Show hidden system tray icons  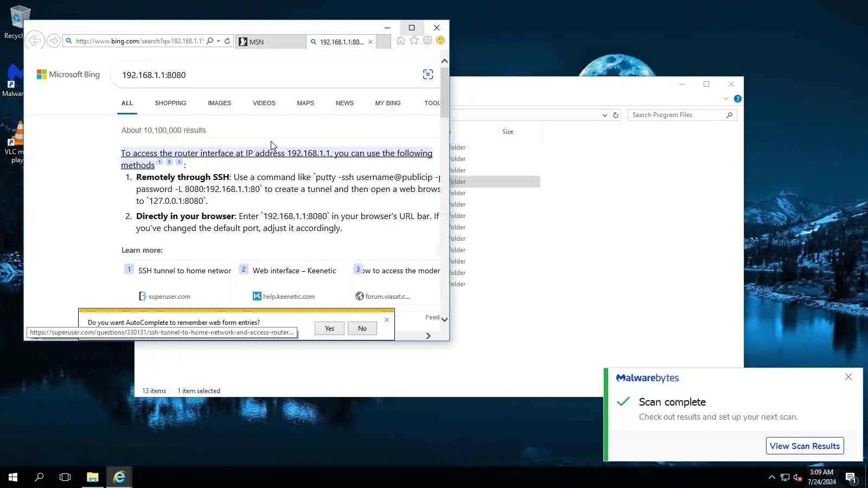tap(772, 477)
